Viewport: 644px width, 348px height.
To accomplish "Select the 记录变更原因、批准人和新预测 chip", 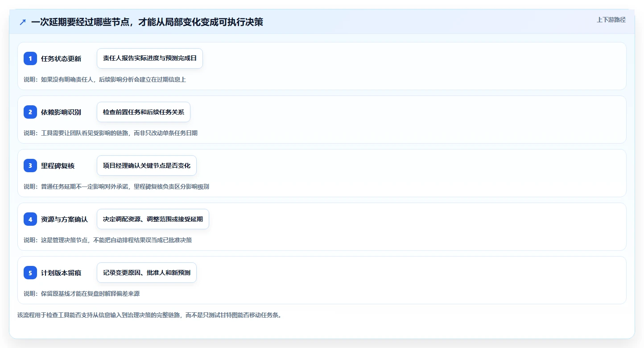I will 147,273.
